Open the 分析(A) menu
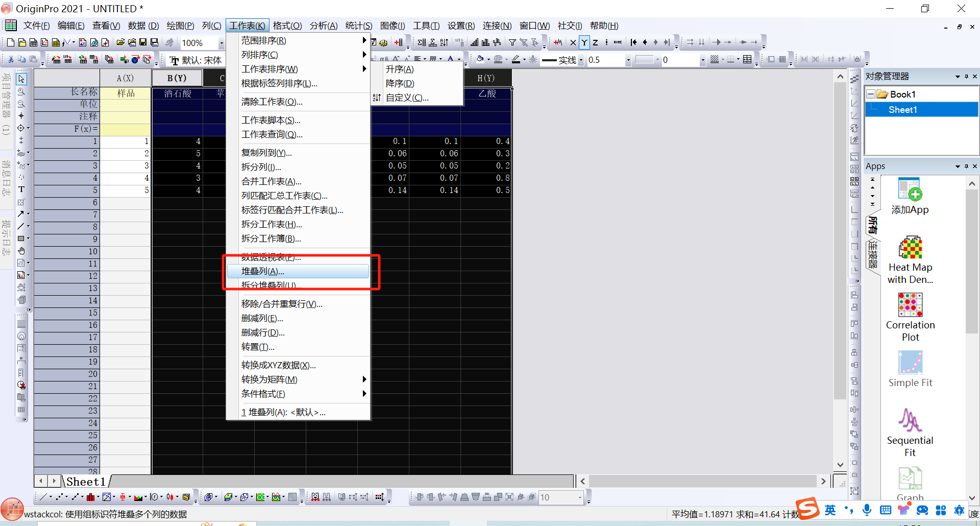 [323, 26]
